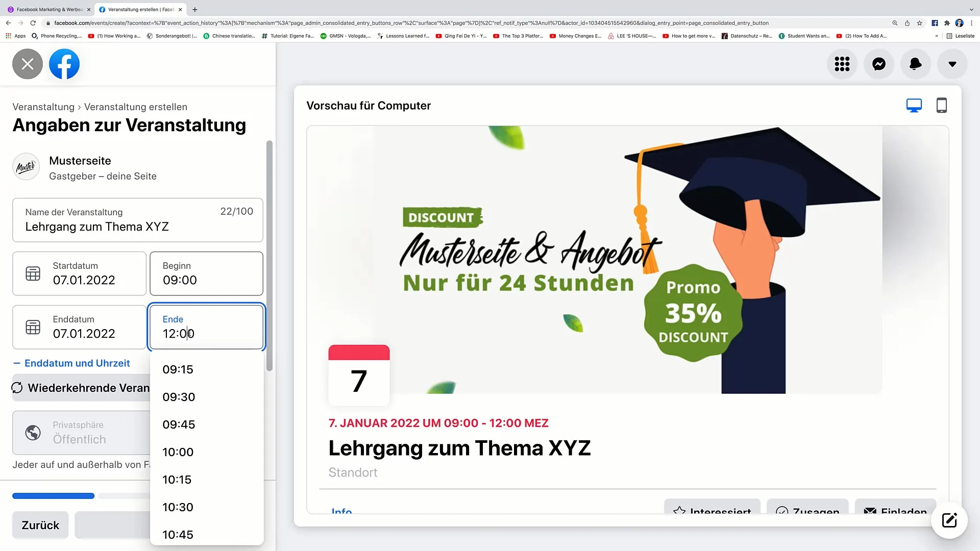Open the Facebook menu grid icon
This screenshot has width=980, height=551.
[842, 64]
